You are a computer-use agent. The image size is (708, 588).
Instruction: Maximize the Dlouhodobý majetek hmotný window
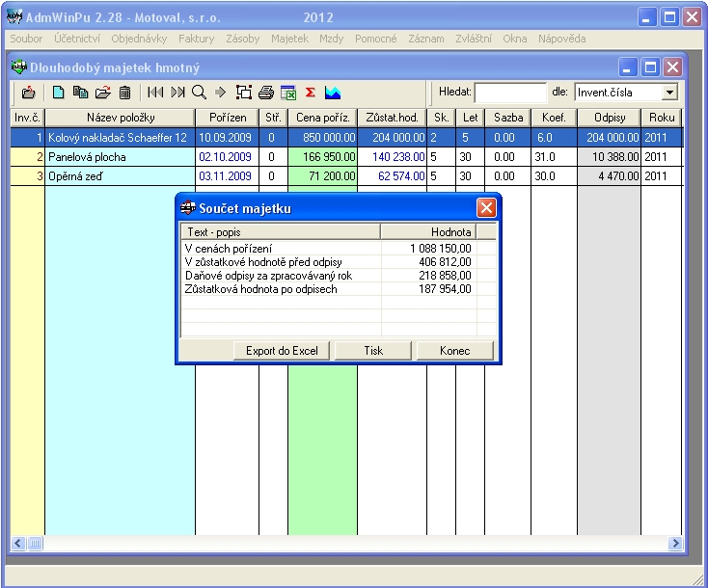[x=650, y=67]
